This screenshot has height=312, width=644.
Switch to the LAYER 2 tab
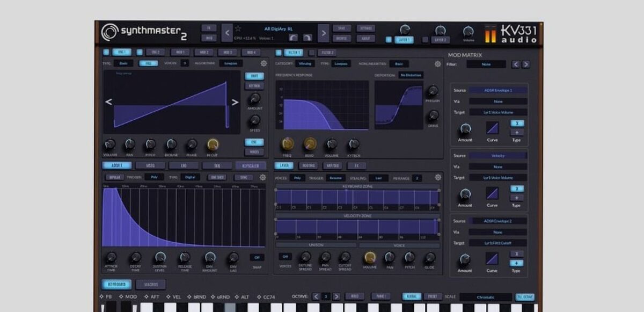[441, 38]
